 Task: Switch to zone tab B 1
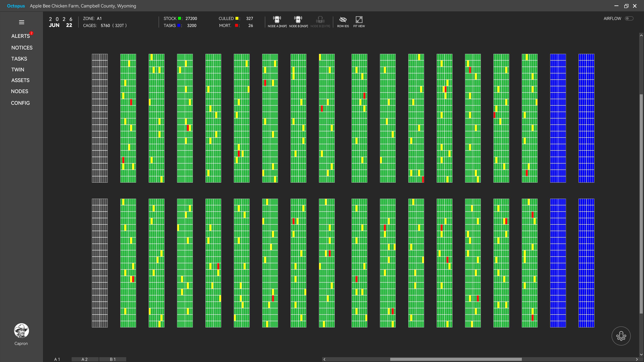[113, 359]
